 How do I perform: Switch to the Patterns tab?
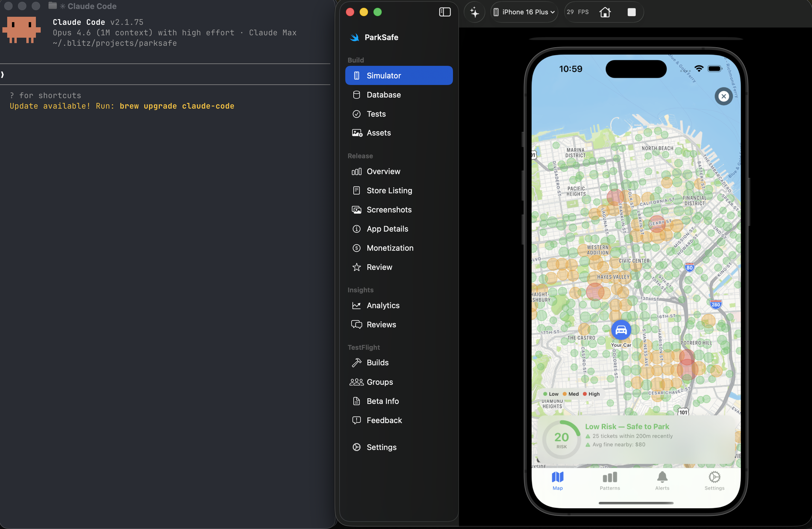610,481
